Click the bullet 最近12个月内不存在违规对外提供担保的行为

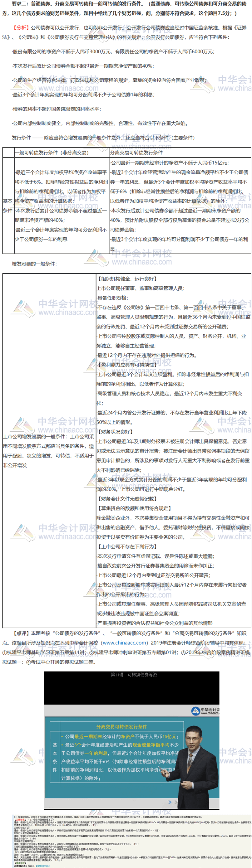(146, 355)
